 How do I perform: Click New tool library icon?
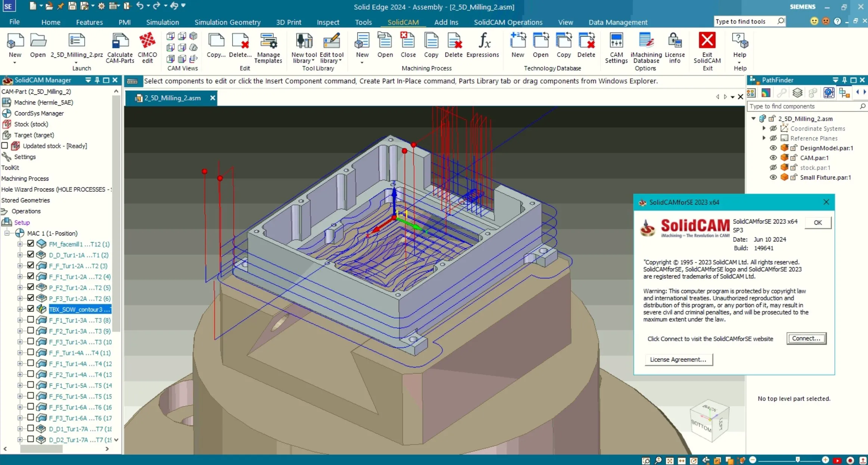[x=304, y=41]
